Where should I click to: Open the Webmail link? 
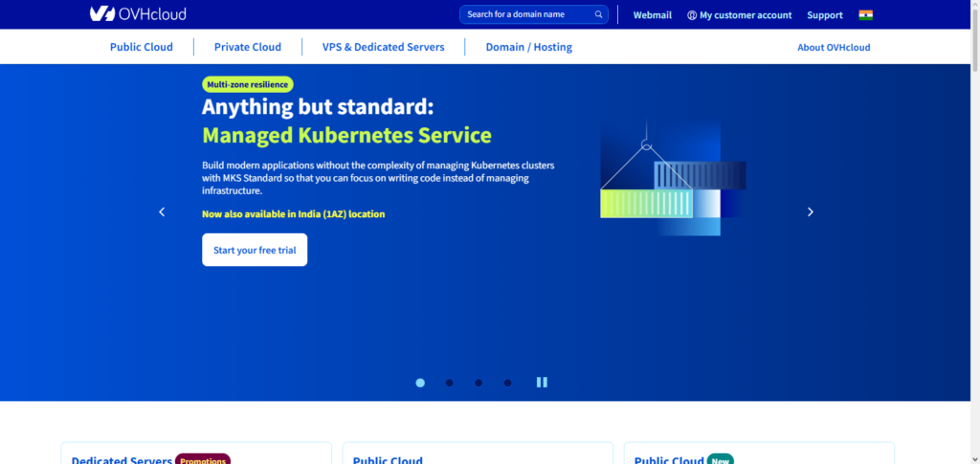click(x=653, y=15)
